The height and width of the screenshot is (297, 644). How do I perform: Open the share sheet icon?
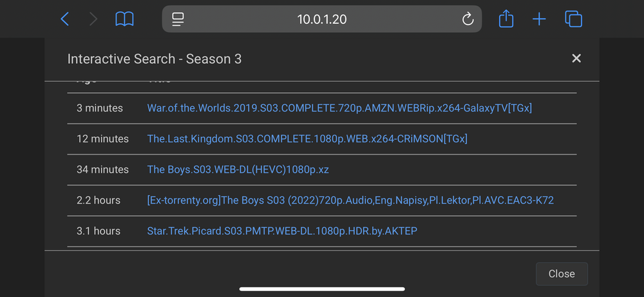pyautogui.click(x=506, y=19)
